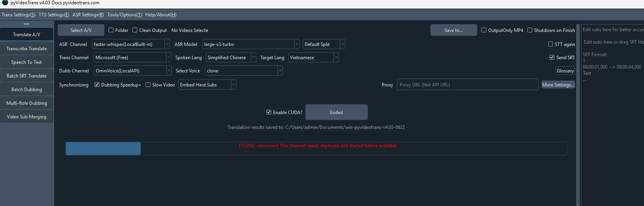Open the Video Sub Merging tab
This screenshot has width=644, height=206.
[26, 117]
